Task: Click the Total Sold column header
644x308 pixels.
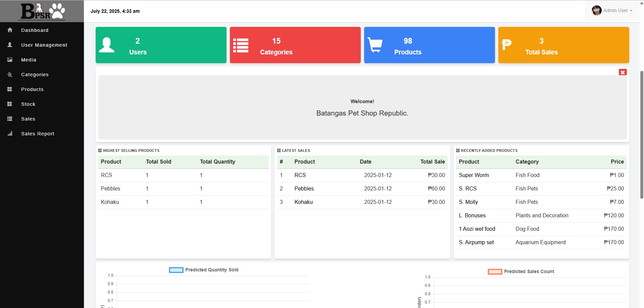Action: (x=158, y=162)
